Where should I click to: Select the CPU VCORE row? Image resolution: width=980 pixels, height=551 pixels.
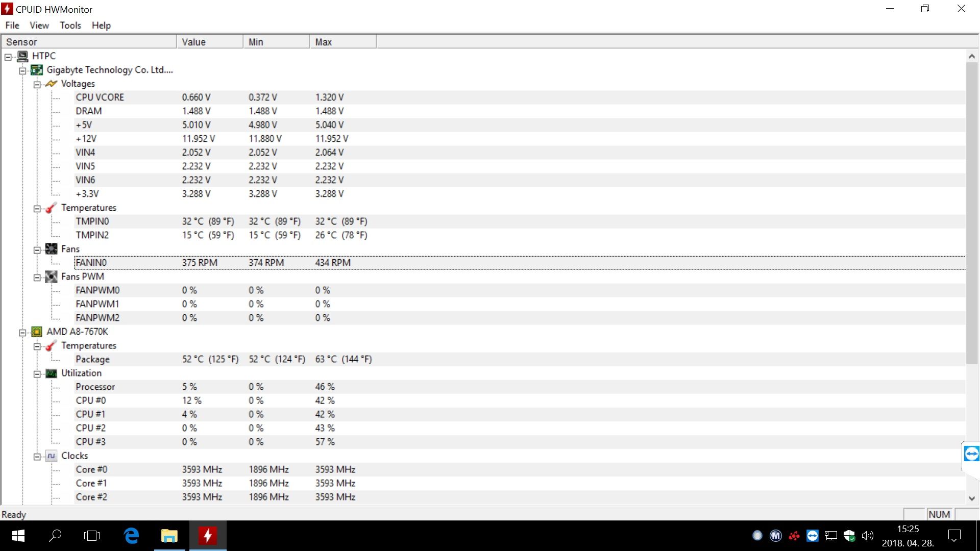tap(520, 97)
